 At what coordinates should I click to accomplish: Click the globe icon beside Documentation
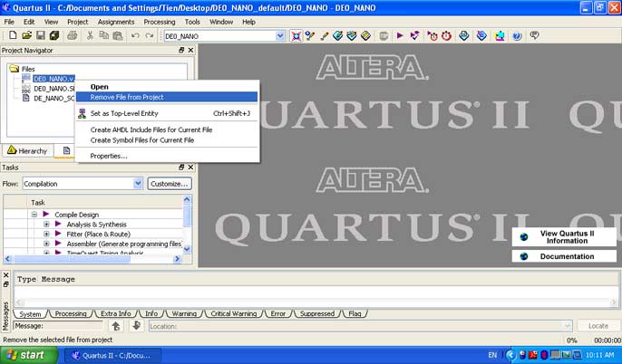[x=524, y=256]
